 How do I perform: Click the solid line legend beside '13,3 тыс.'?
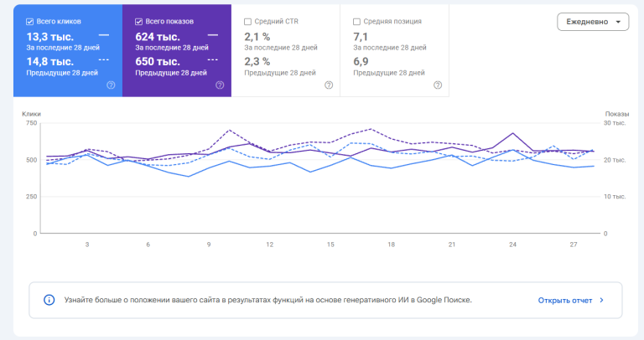pyautogui.click(x=104, y=35)
